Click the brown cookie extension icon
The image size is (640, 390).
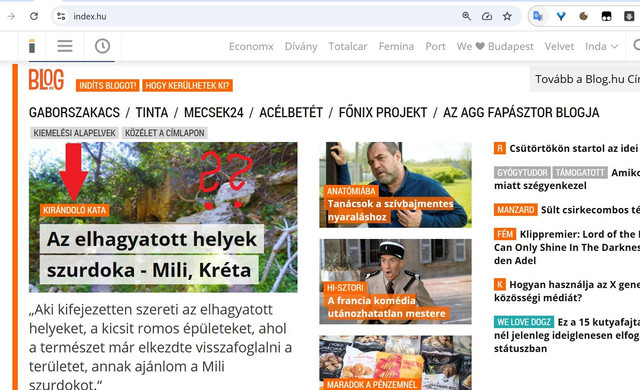click(584, 16)
